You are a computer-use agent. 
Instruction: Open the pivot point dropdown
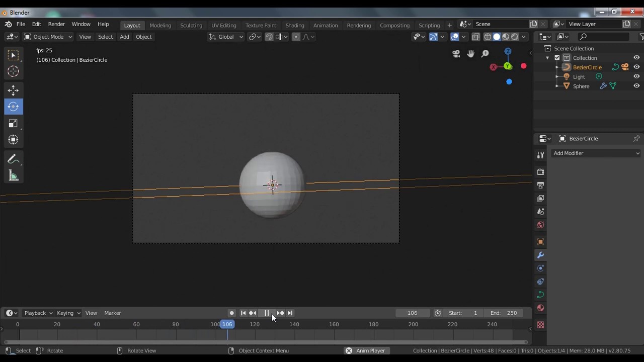tap(255, 37)
